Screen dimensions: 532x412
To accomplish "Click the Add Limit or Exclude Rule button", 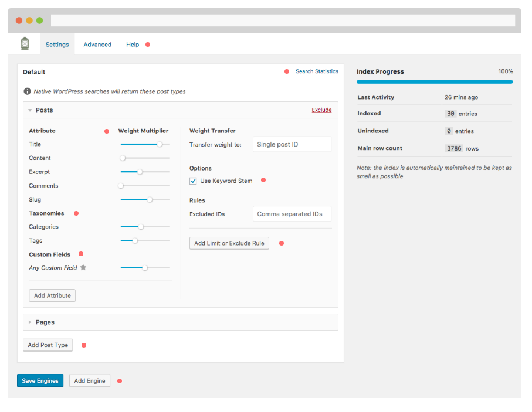I will coord(229,243).
